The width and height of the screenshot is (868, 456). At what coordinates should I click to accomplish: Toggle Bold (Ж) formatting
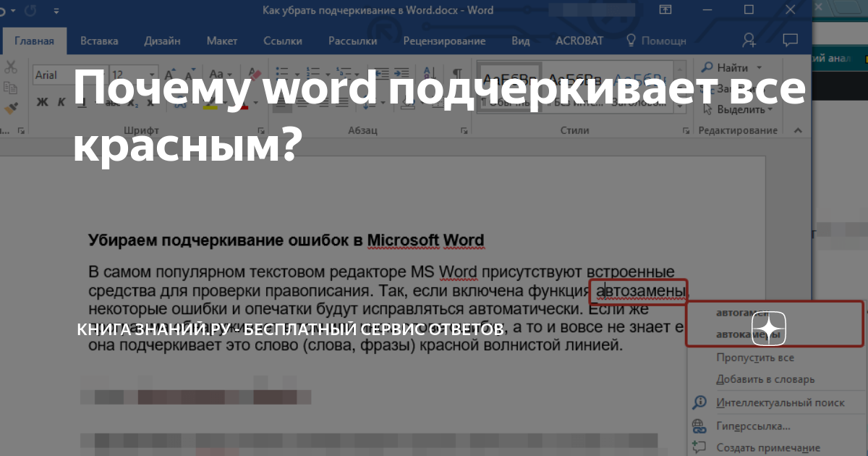click(x=43, y=101)
